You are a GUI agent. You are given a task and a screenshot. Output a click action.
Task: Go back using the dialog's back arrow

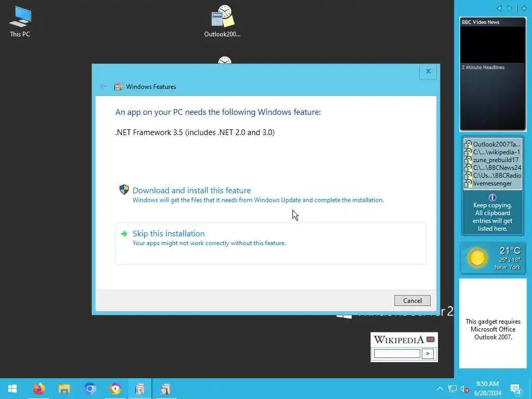pyautogui.click(x=103, y=87)
